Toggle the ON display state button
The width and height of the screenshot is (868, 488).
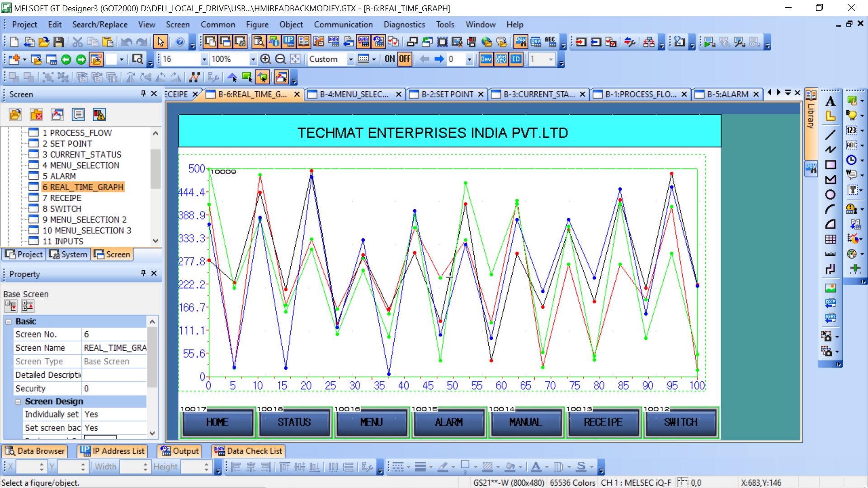coord(390,59)
